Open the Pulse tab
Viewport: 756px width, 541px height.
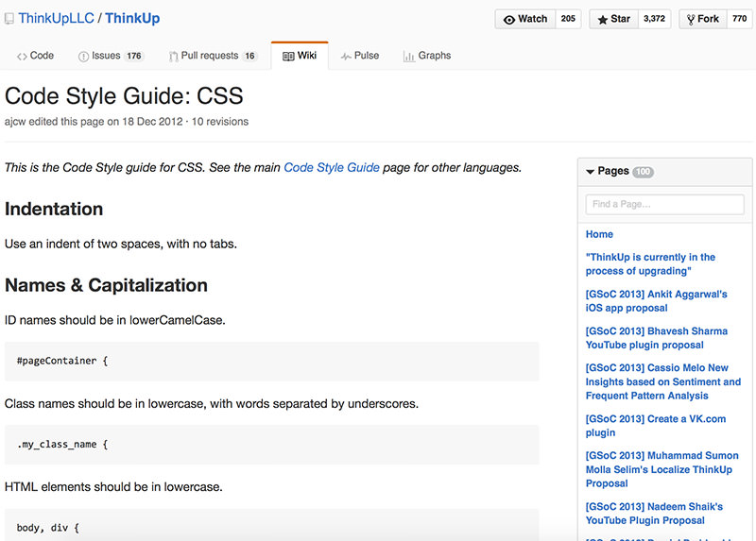pos(360,56)
